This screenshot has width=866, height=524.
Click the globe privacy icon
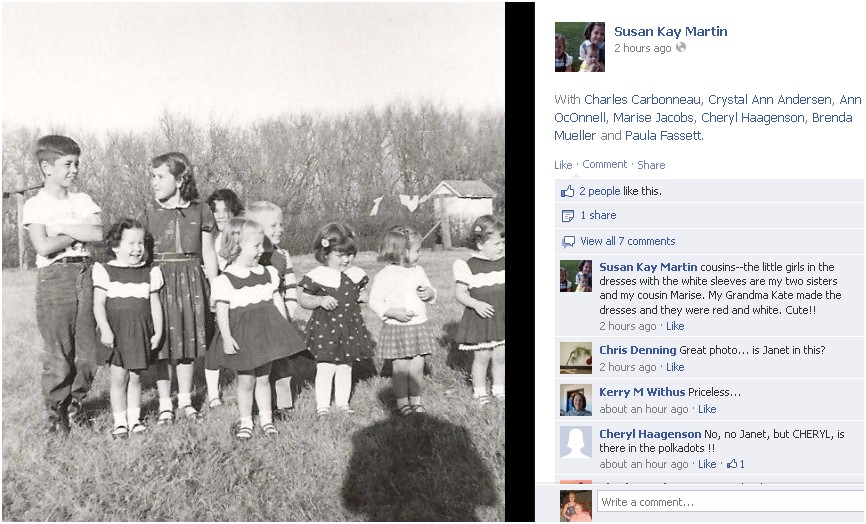[681, 47]
